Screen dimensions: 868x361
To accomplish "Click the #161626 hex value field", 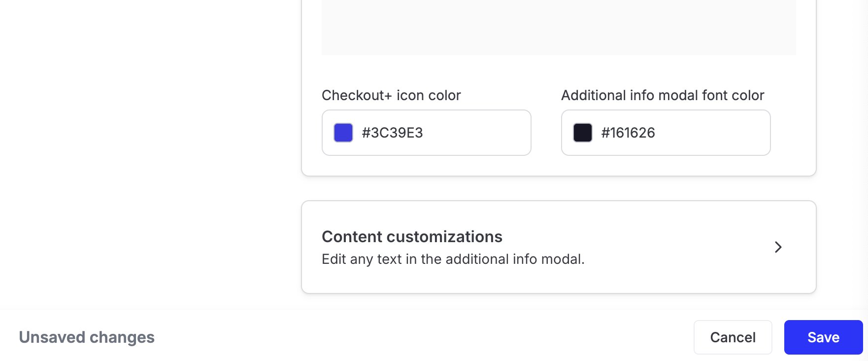I will [628, 133].
